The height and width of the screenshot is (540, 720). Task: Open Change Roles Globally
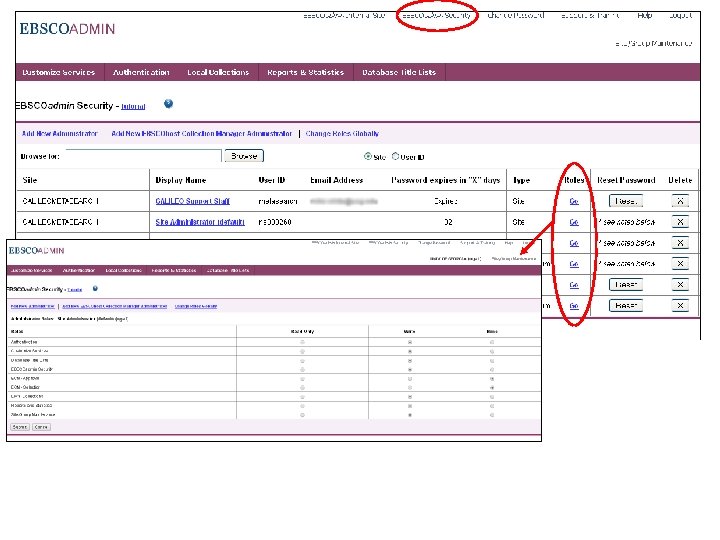[x=342, y=134]
